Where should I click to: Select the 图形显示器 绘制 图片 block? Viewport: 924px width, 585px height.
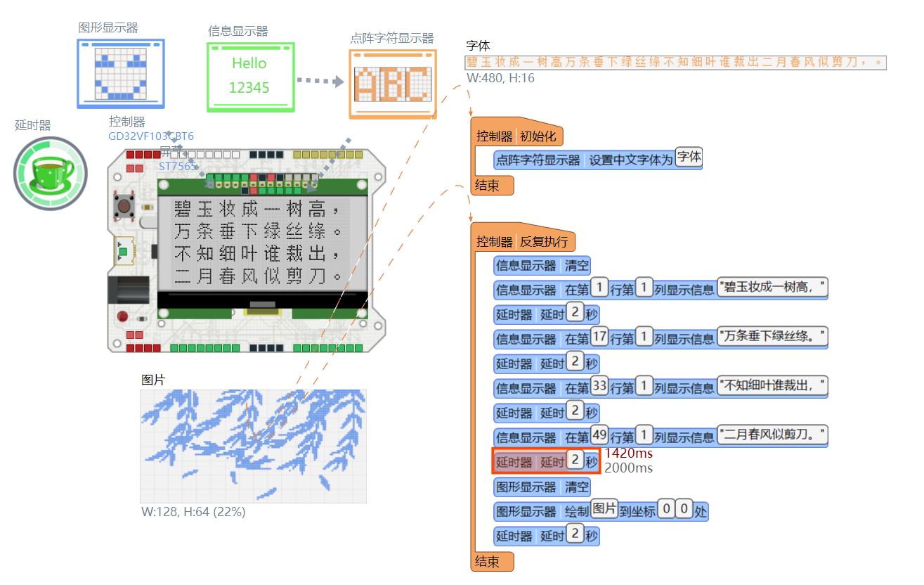coord(601,511)
